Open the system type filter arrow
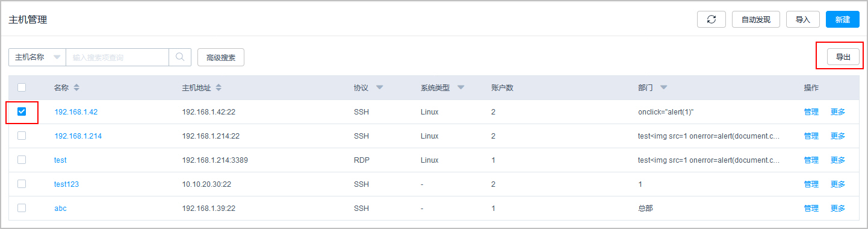The height and width of the screenshot is (229, 868). 460,88
